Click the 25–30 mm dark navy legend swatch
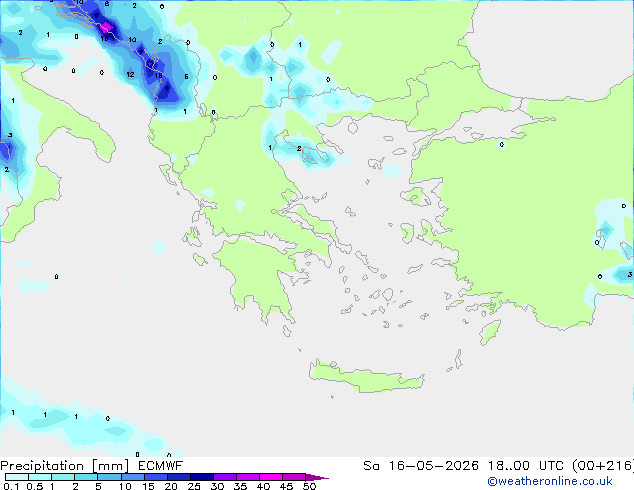 coord(201,477)
